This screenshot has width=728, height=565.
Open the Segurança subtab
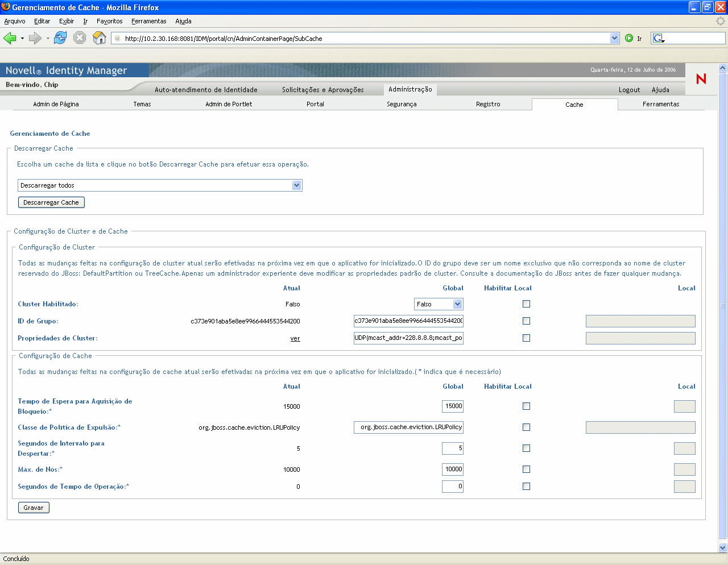tap(402, 104)
